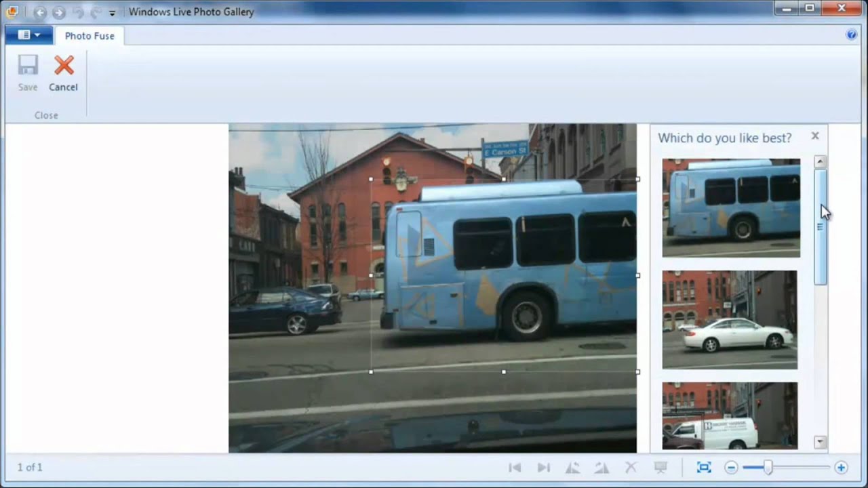Image resolution: width=868 pixels, height=488 pixels.
Task: Click the thumbnail list scroll up arrow
Action: (x=821, y=161)
